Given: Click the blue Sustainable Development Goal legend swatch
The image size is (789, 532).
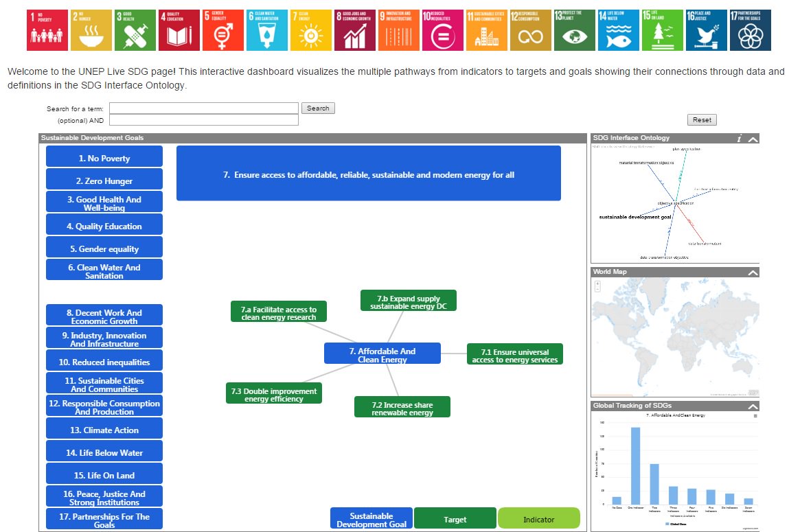Looking at the screenshot, I should pos(371,518).
